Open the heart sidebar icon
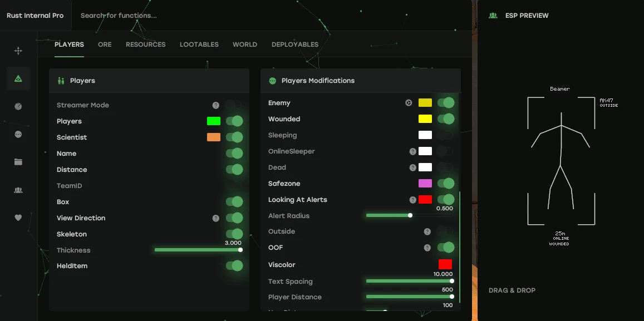Viewport: 644px width, 321px height. click(18, 218)
